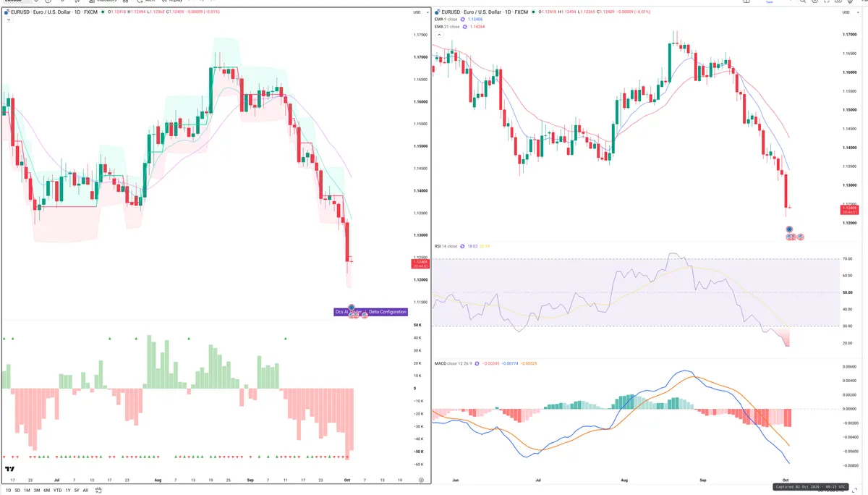Click the icon beside the RSI 14 close legend

click(x=463, y=246)
